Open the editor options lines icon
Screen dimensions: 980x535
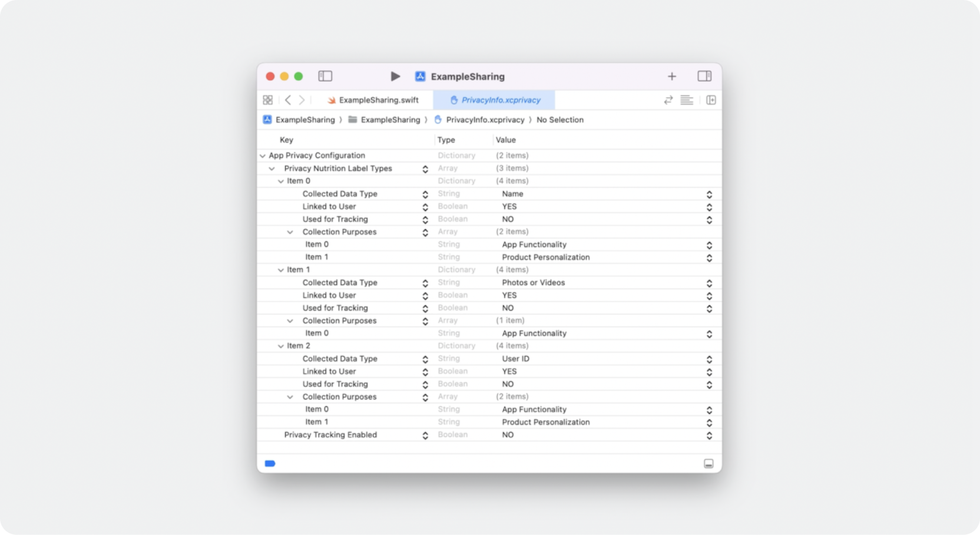coord(687,100)
